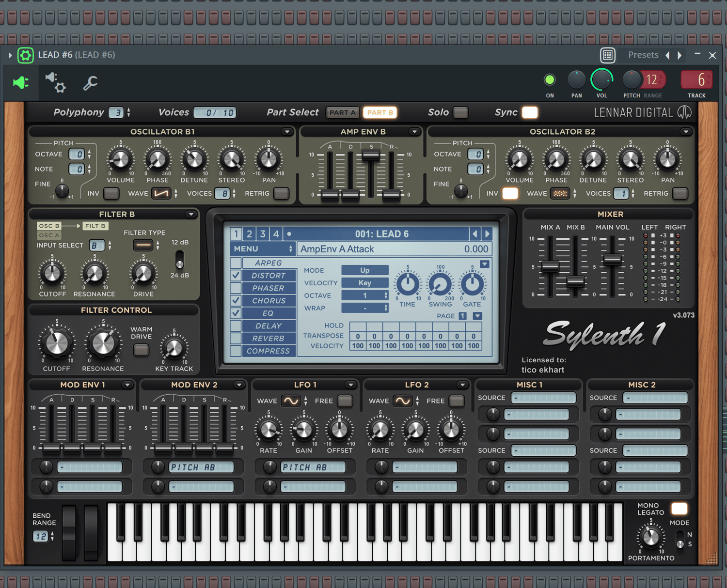Click the KEY TRACK knob
727x588 pixels.
174,348
